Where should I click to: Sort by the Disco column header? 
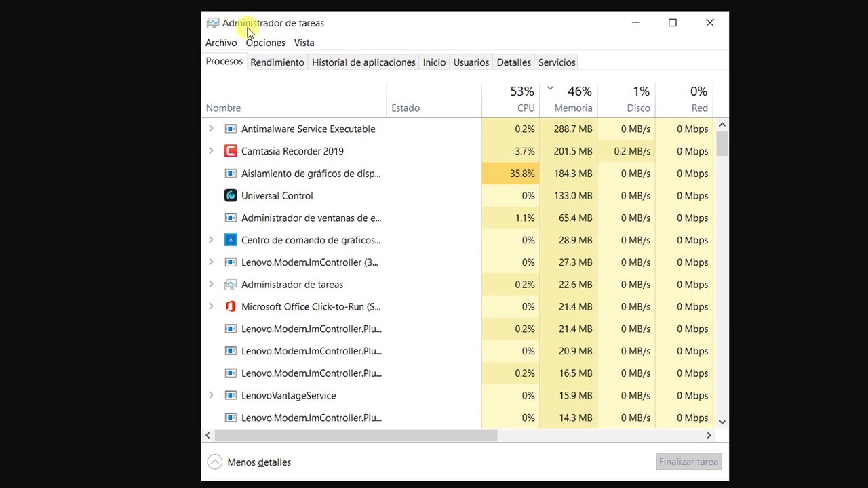tap(626, 100)
